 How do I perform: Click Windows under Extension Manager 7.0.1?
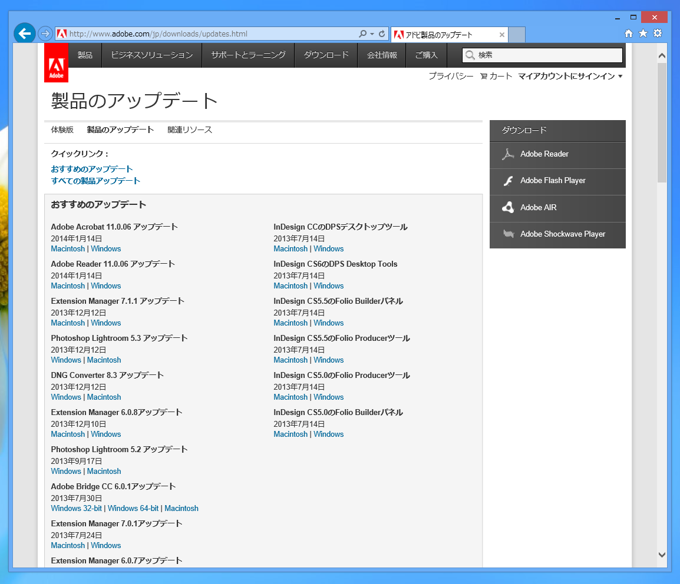pos(106,545)
